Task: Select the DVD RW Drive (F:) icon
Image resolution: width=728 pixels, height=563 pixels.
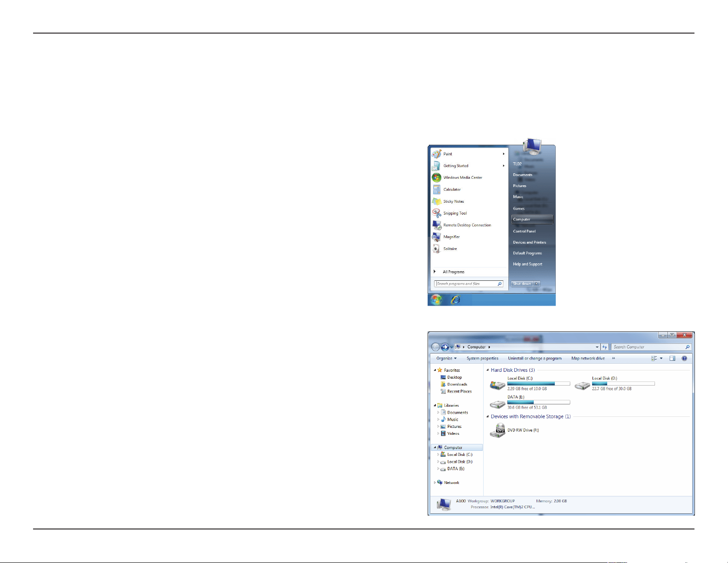Action: coord(497,431)
